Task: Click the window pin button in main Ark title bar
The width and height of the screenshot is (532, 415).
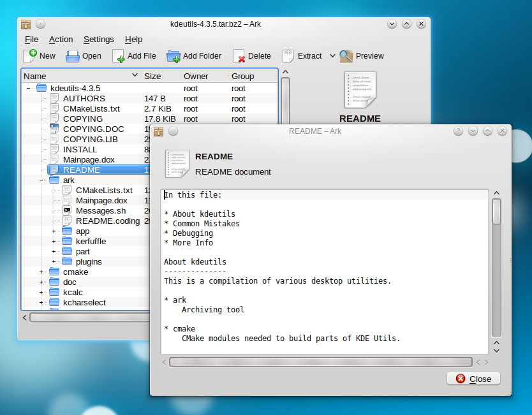Action: pos(40,24)
